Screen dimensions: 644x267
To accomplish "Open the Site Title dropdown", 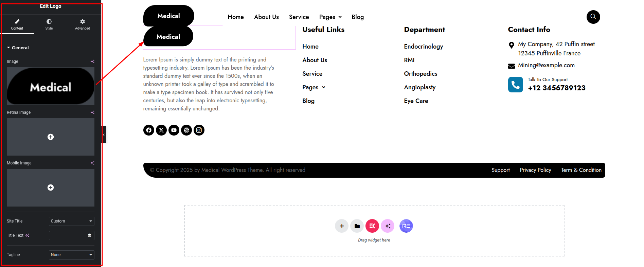I will point(71,221).
